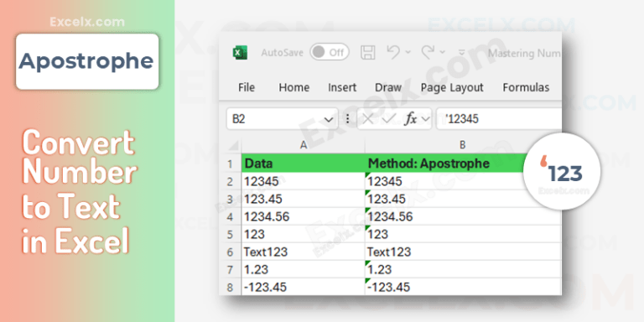Switch to the Home tab
The image size is (644, 322).
click(294, 87)
